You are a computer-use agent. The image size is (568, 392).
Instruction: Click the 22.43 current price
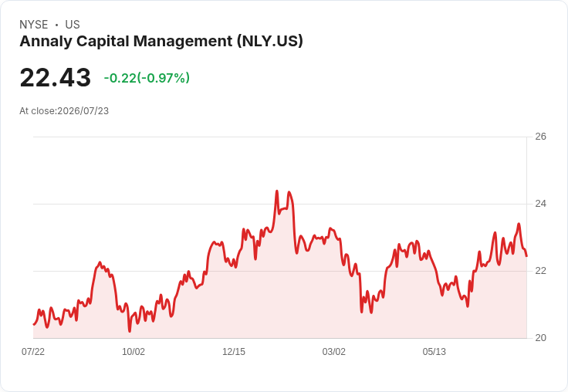point(55,77)
